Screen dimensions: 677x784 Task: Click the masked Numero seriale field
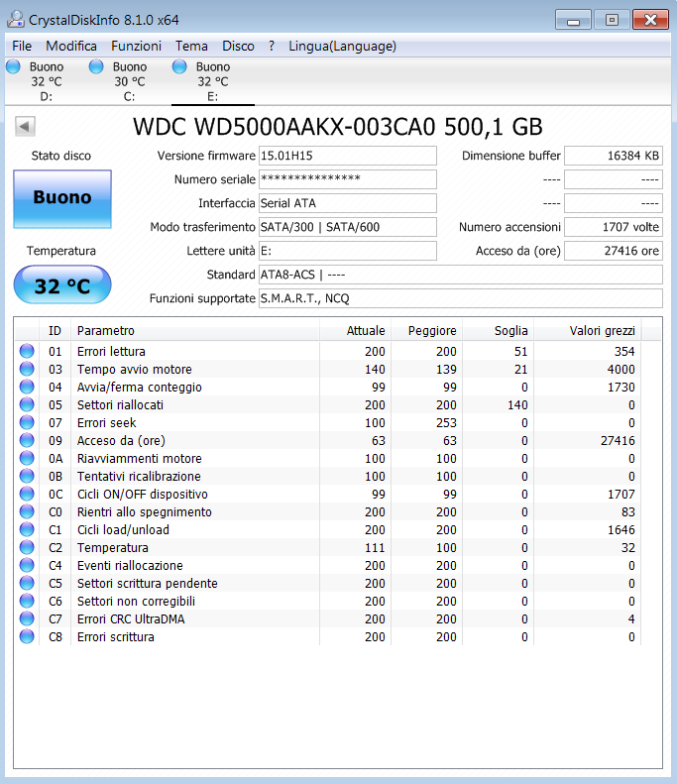click(x=348, y=179)
